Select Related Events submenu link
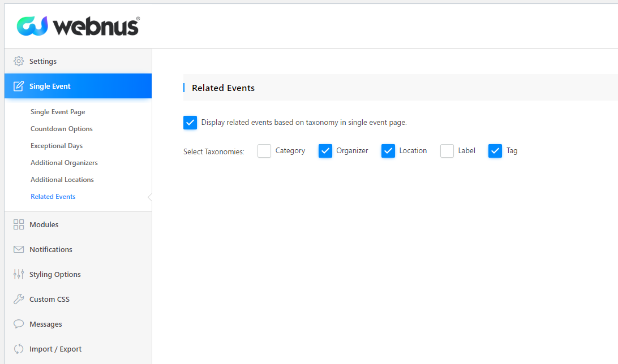The height and width of the screenshot is (364, 618). 53,196
